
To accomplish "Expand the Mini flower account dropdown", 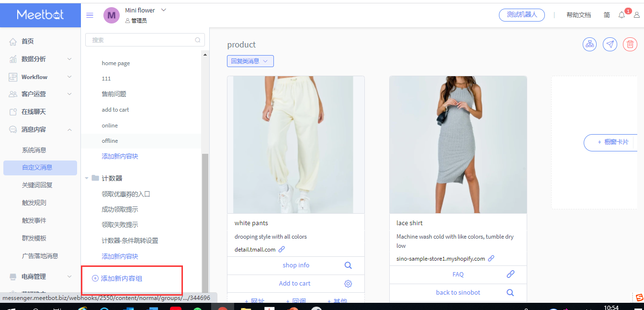I will (164, 10).
